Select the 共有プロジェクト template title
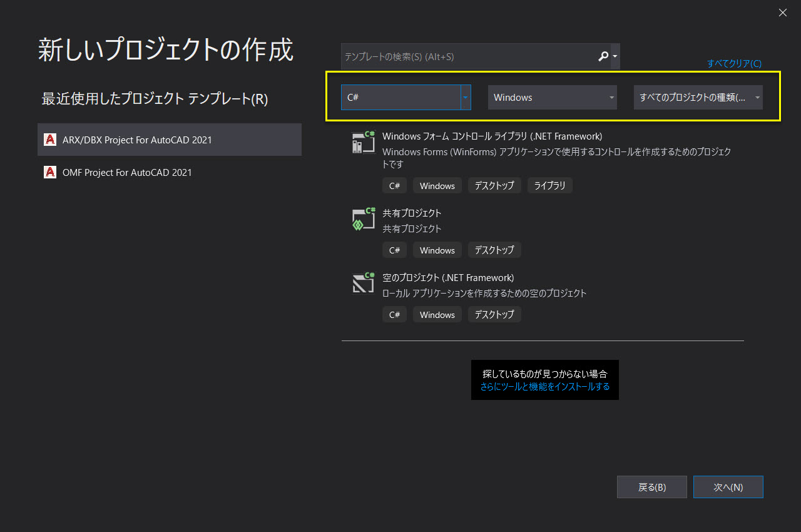Screen dimensions: 801x532 (x=412, y=213)
